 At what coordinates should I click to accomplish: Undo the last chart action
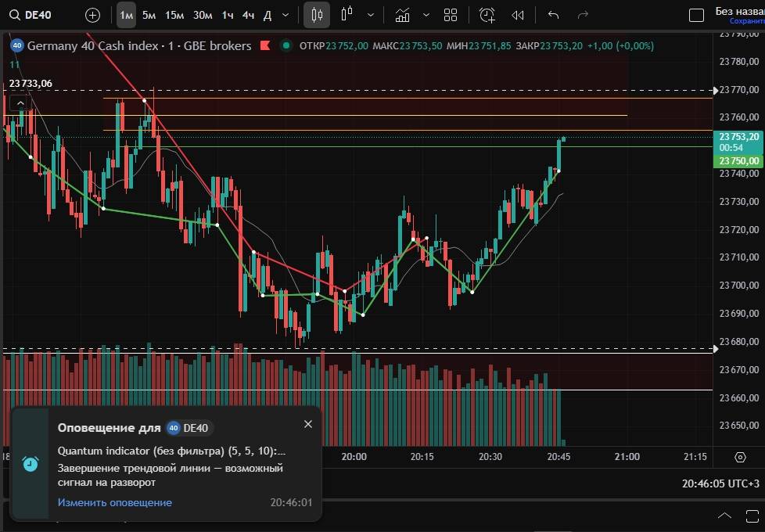pos(554,15)
